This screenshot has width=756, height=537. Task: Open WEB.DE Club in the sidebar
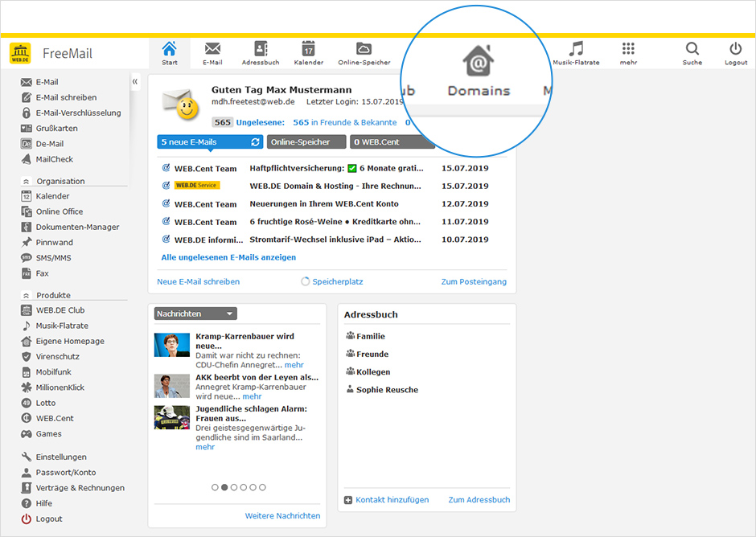coord(52,310)
